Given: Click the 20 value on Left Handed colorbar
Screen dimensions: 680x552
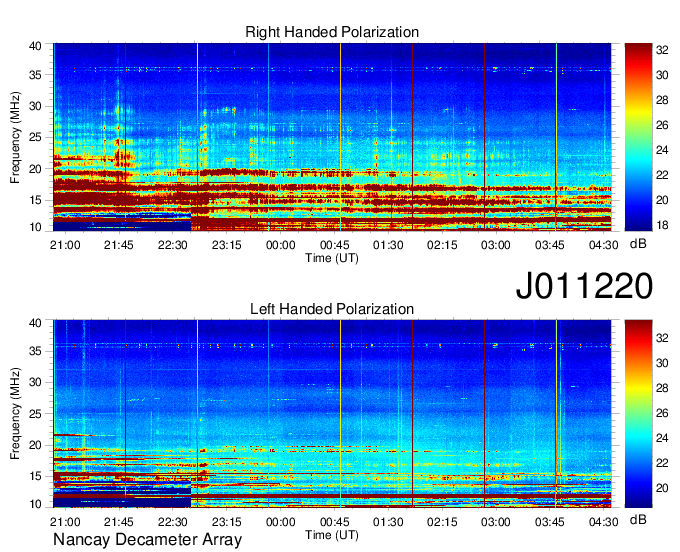Looking at the screenshot, I should tap(662, 488).
